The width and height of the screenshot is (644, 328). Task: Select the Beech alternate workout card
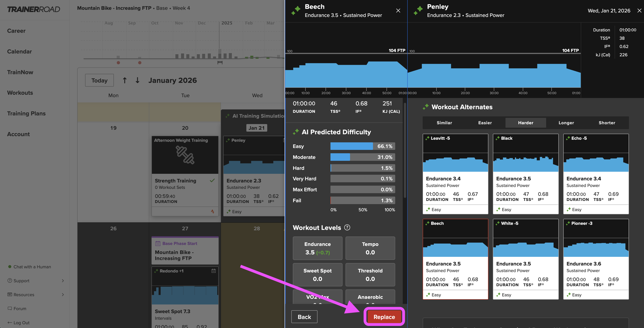click(455, 259)
